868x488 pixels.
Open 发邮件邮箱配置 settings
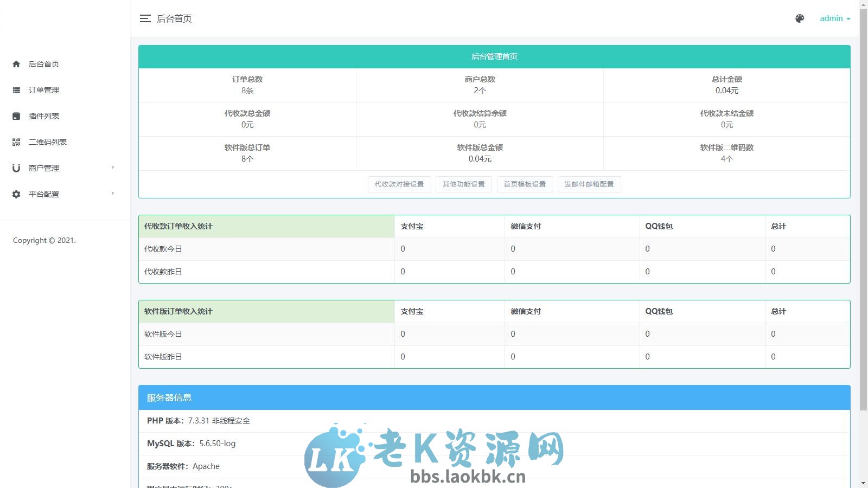coord(589,184)
